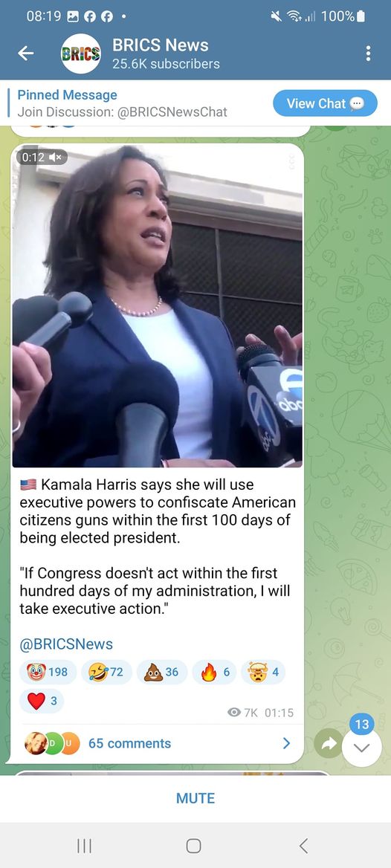
Task: Tap the MUTE button
Action: 195,798
